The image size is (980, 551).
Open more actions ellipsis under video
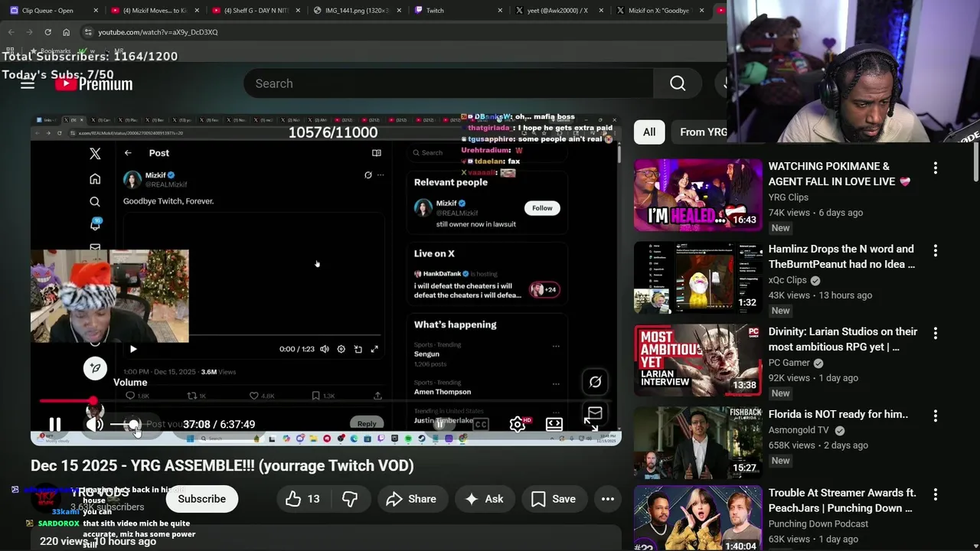pos(608,499)
